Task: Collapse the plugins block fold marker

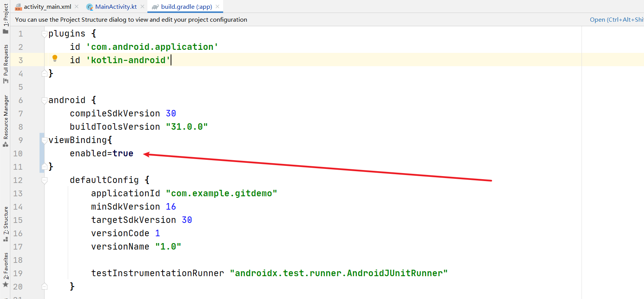Action: pyautogui.click(x=45, y=34)
